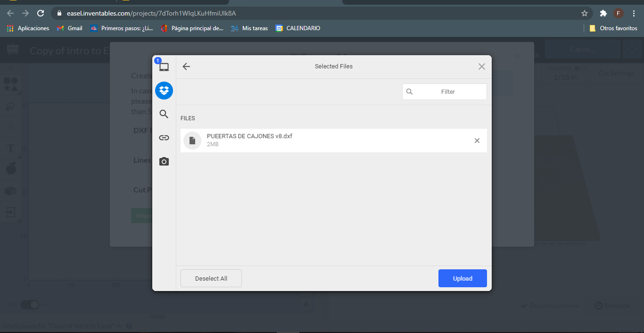
Task: Open the camera capture source
Action: point(164,161)
